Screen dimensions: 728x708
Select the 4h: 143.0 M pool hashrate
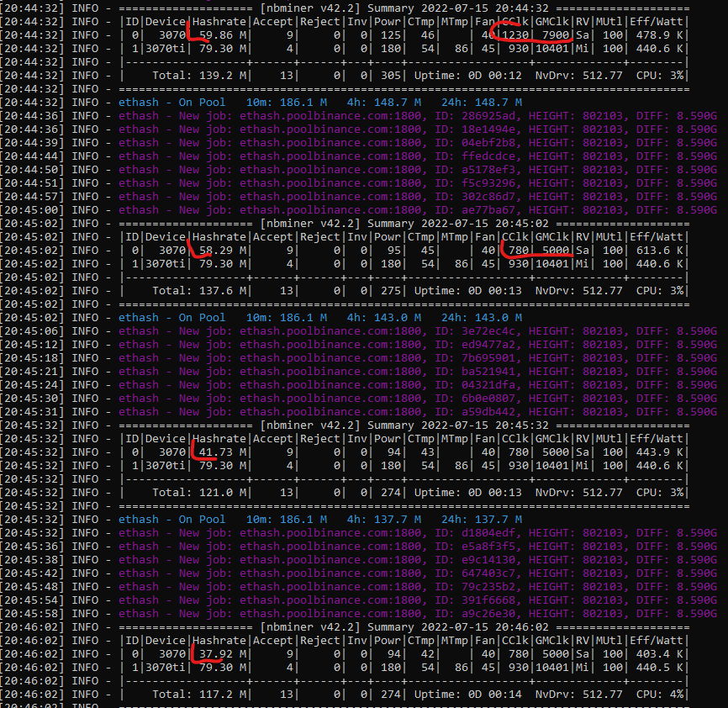[384, 318]
